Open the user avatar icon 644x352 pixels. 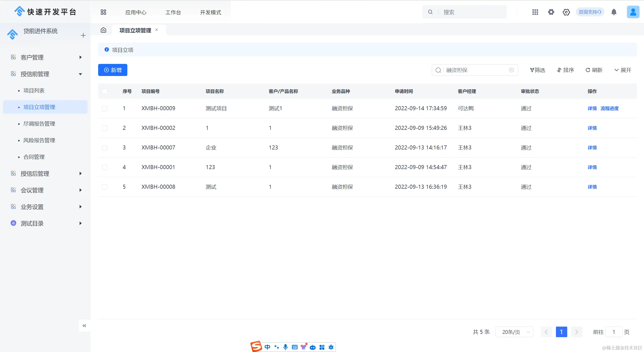coord(633,12)
